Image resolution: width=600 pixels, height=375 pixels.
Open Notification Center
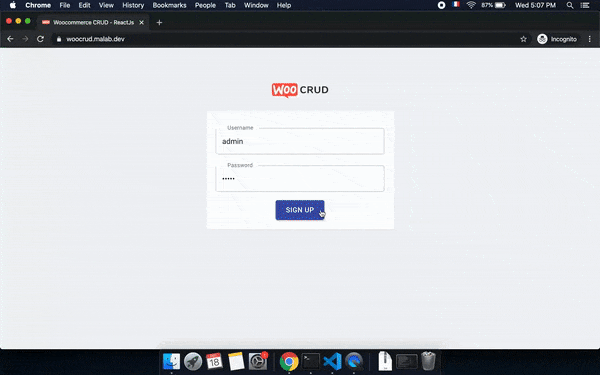tap(585, 5)
